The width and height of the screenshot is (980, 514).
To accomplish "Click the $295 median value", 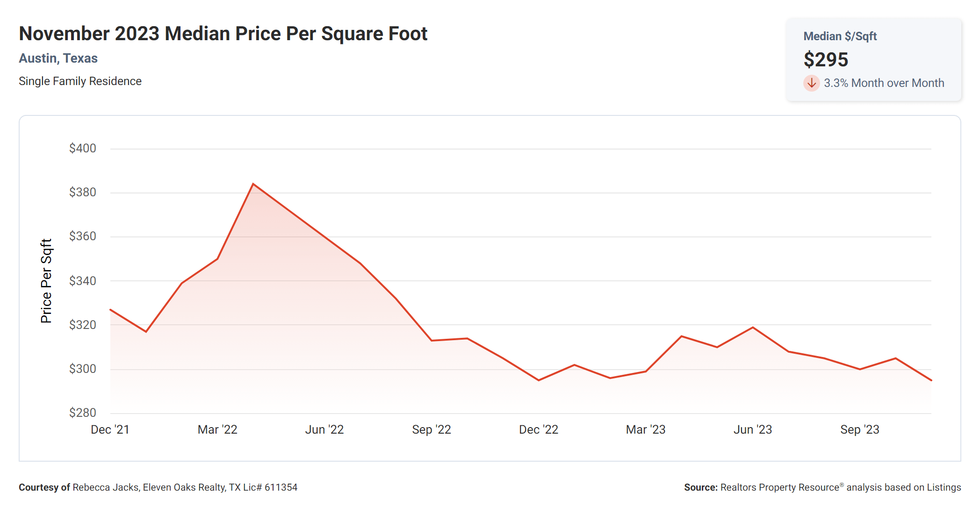I will [826, 59].
